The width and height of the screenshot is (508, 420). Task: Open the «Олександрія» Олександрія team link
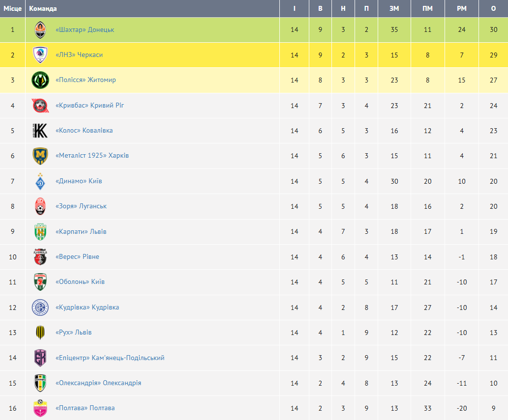pos(98,383)
